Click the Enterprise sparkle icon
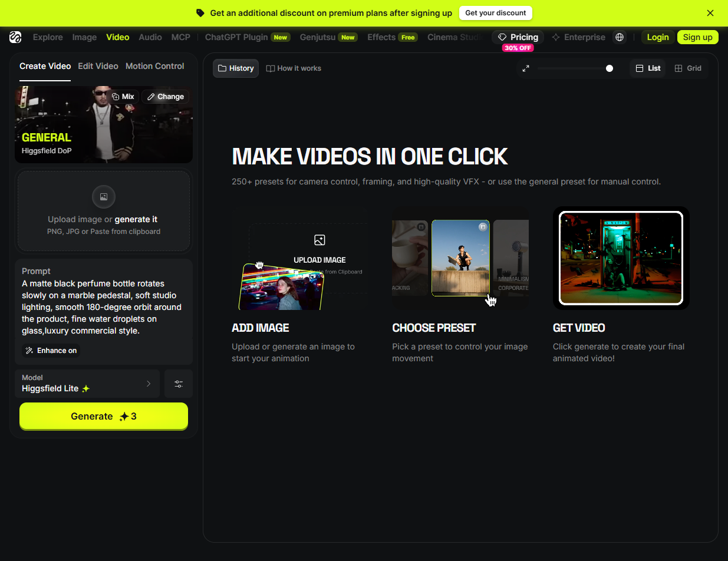The height and width of the screenshot is (561, 728). 556,37
